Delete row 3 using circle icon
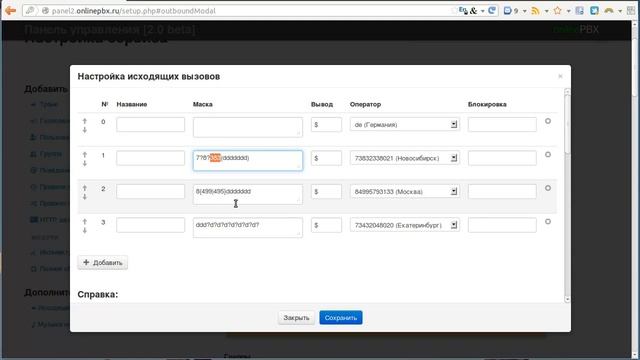The height and width of the screenshot is (360, 640). pyautogui.click(x=548, y=222)
